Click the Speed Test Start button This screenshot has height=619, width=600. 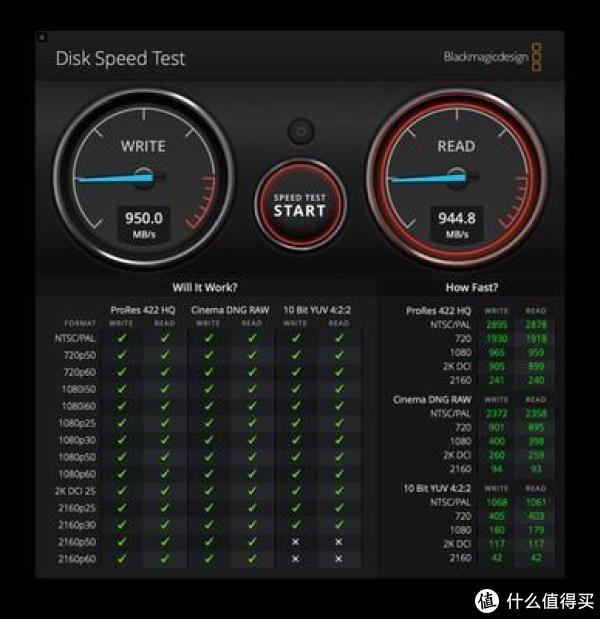tap(300, 205)
